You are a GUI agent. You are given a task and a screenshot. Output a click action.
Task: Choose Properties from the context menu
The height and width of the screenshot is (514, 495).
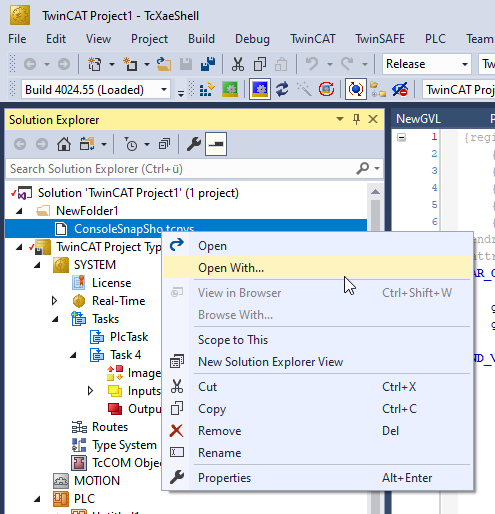[318, 478]
